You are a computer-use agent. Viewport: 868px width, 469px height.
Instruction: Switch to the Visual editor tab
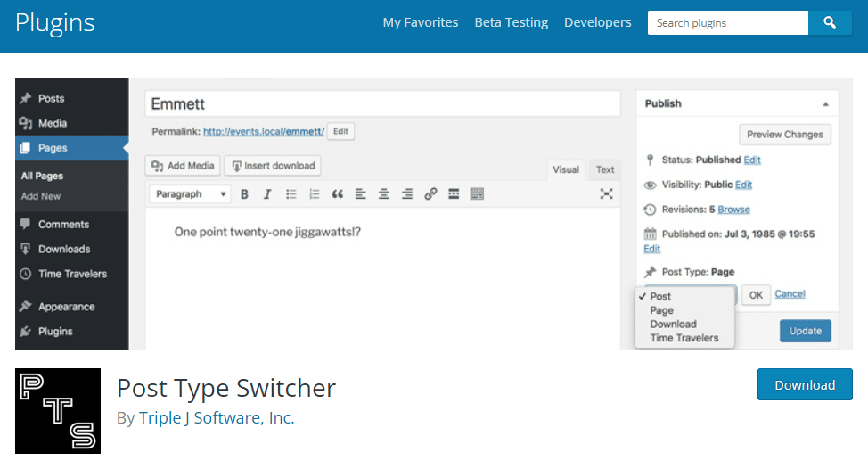point(566,170)
